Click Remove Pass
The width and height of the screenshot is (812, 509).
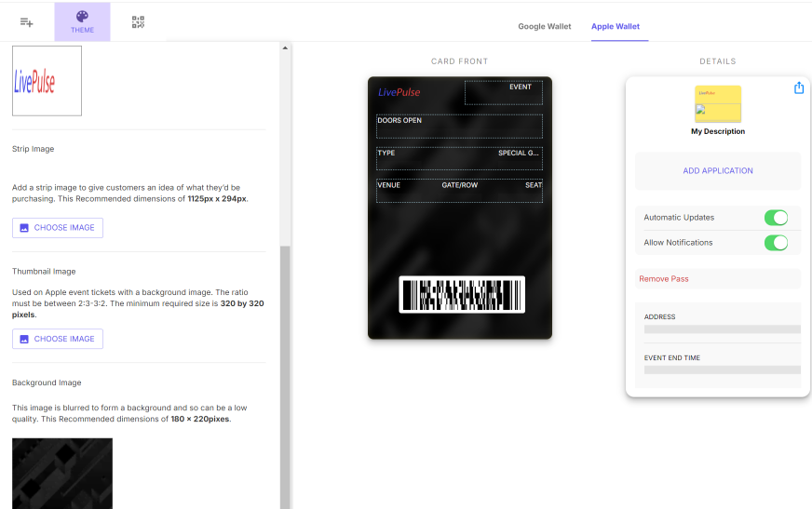click(663, 279)
